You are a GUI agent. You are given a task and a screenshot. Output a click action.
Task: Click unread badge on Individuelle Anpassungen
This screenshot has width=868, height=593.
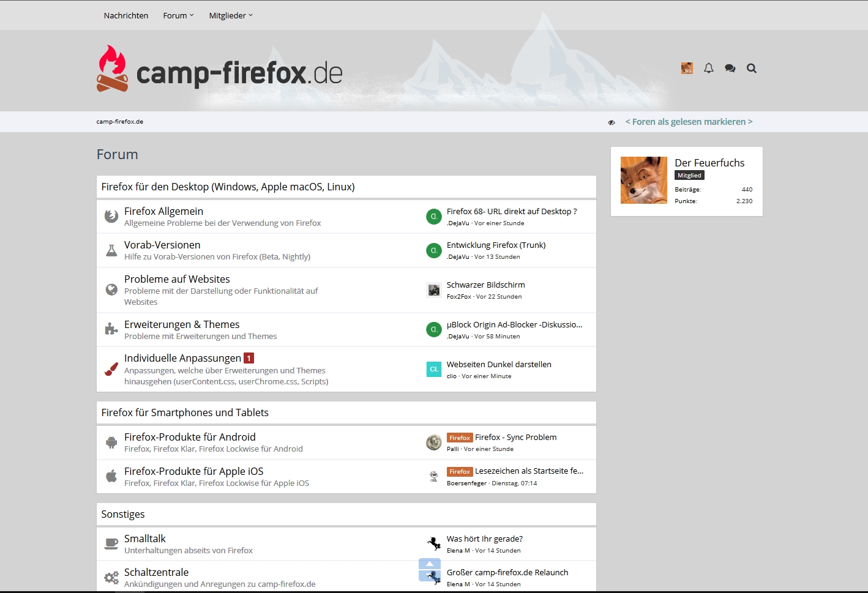pos(249,358)
